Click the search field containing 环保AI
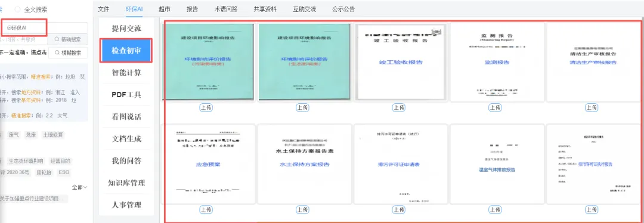644x223 pixels. 44,27
